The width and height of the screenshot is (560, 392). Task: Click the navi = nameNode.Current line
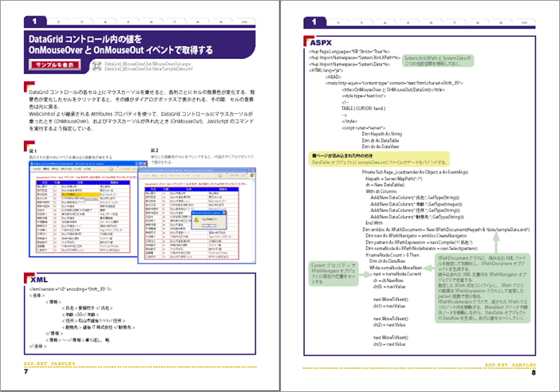397,274
